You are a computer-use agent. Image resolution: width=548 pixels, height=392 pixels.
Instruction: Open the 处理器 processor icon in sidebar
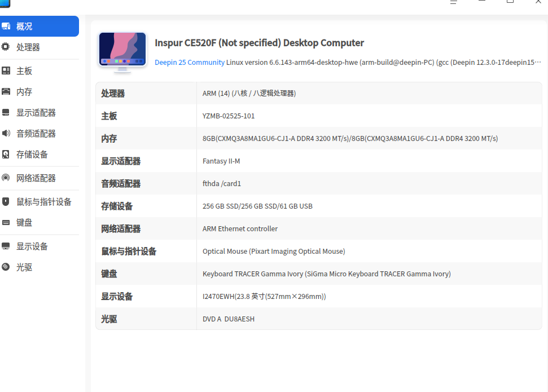coord(6,47)
